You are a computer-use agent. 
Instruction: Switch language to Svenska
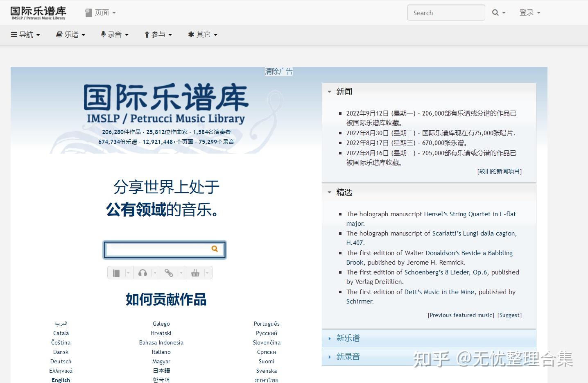pyautogui.click(x=267, y=371)
